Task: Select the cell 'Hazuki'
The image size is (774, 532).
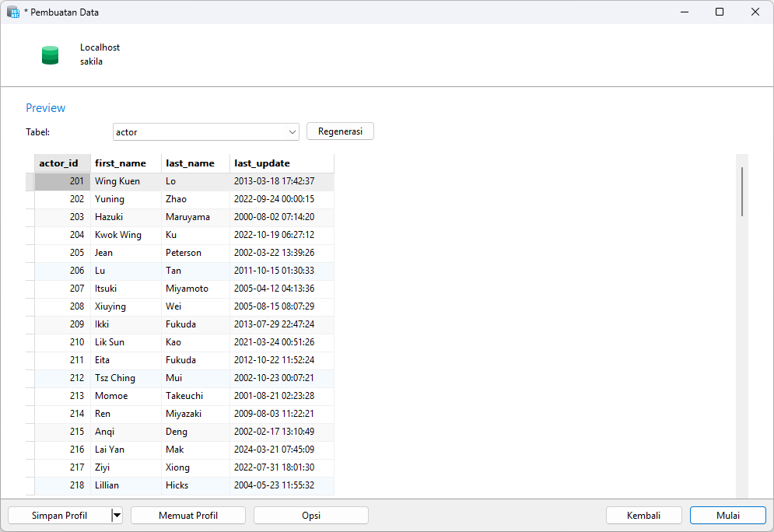Action: coord(126,217)
